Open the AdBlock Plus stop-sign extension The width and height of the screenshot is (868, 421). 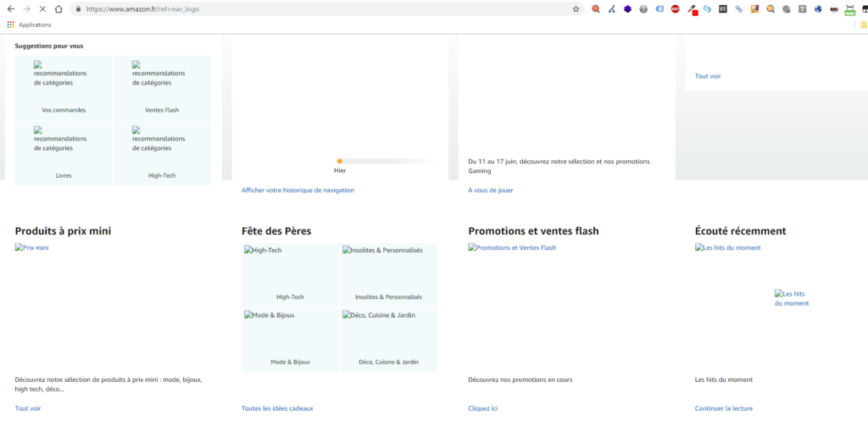click(675, 8)
